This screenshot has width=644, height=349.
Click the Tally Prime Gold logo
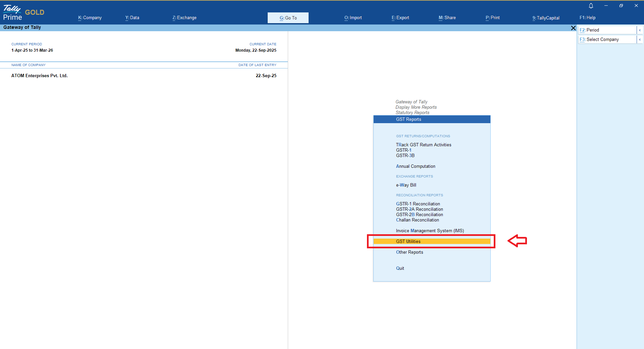point(23,13)
